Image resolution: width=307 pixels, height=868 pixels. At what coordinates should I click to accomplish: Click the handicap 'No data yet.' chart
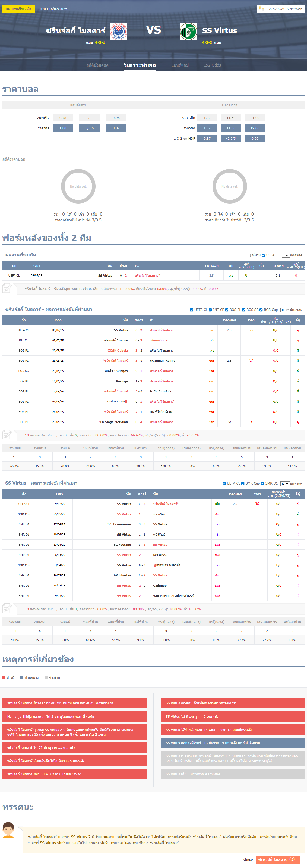(78, 186)
